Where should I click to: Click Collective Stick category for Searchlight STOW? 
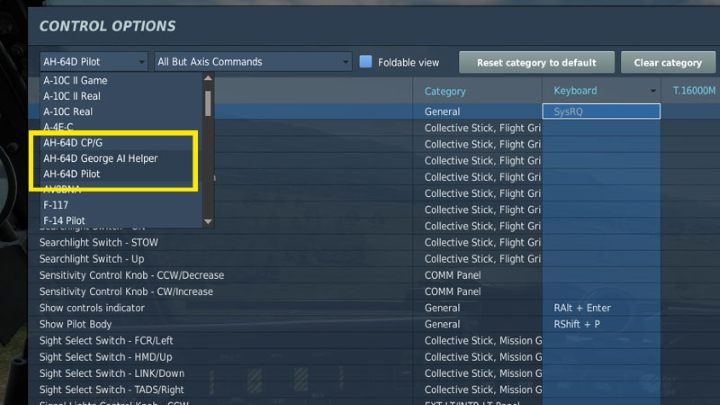[x=483, y=242]
